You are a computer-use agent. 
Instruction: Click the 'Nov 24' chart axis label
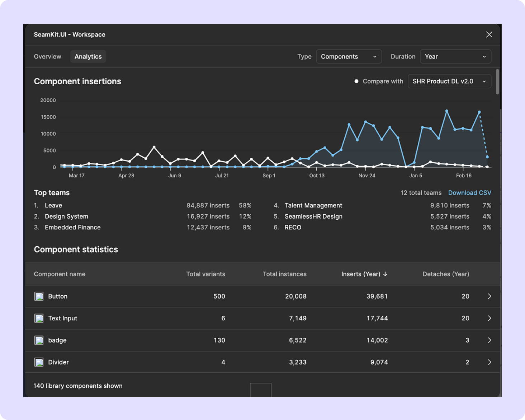[367, 176]
